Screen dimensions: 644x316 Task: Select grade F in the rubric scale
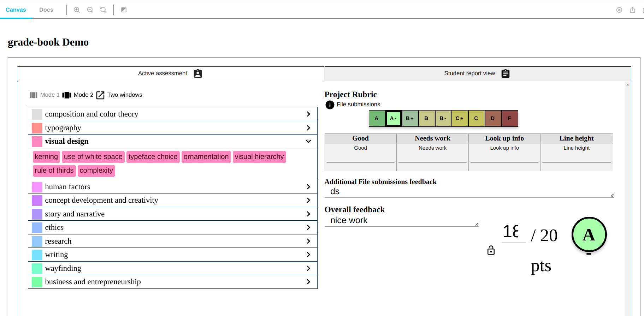pyautogui.click(x=509, y=118)
